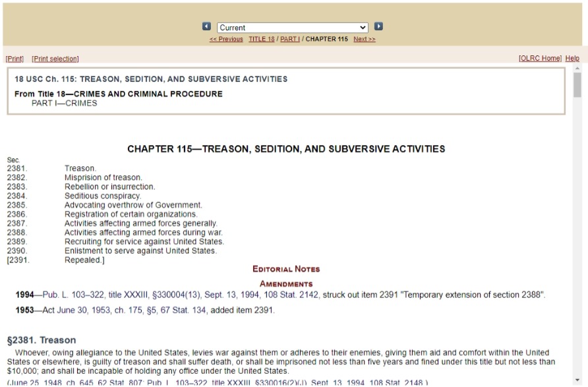The image size is (588, 387).
Task: Click the 108 Stat. 2142 citation link
Action: 291,295
